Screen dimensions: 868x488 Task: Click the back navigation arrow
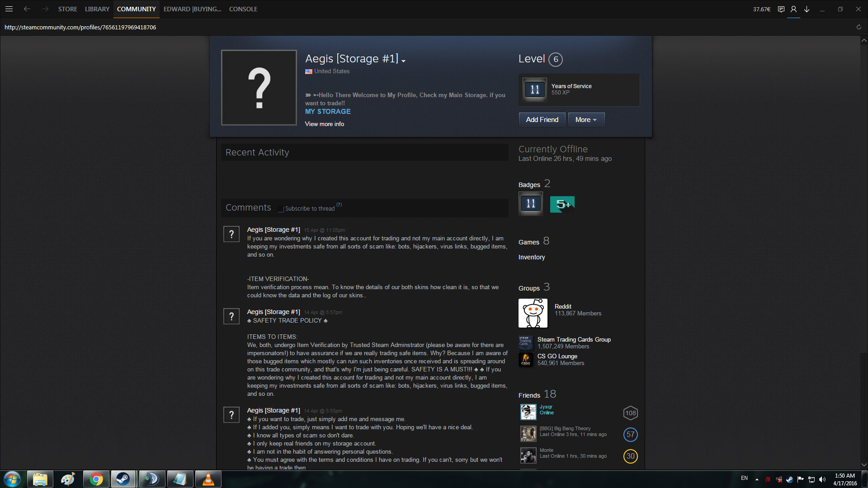pos(27,9)
